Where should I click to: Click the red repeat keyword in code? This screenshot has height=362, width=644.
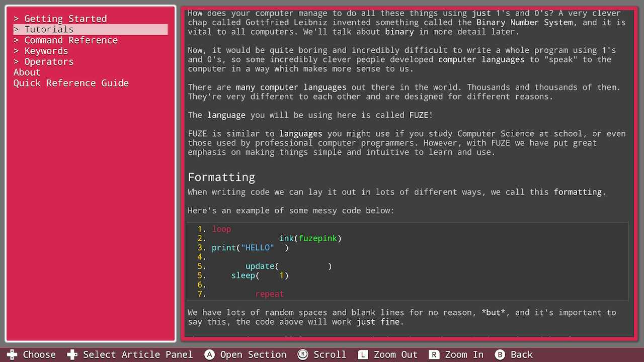269,294
